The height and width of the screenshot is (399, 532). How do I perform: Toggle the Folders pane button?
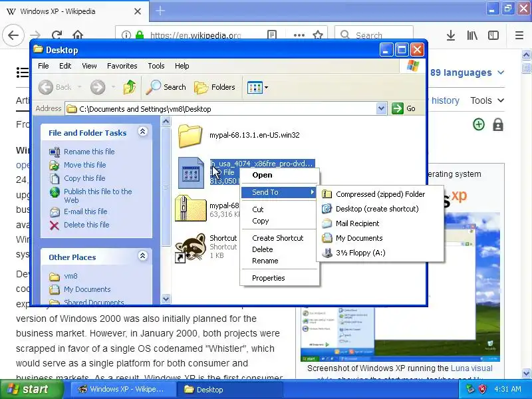[x=214, y=87]
